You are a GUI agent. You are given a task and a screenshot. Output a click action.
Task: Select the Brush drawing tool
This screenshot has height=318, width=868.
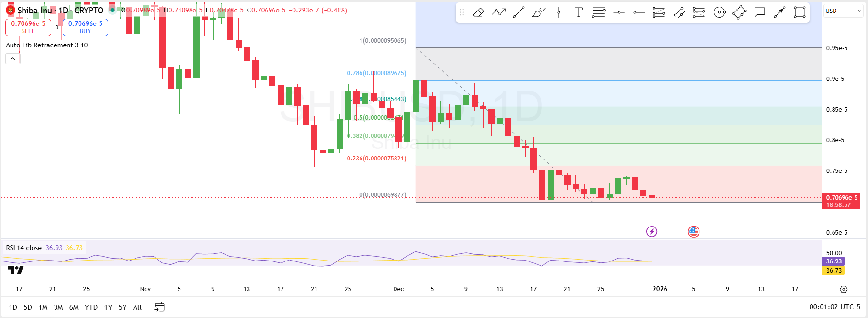[x=539, y=12]
